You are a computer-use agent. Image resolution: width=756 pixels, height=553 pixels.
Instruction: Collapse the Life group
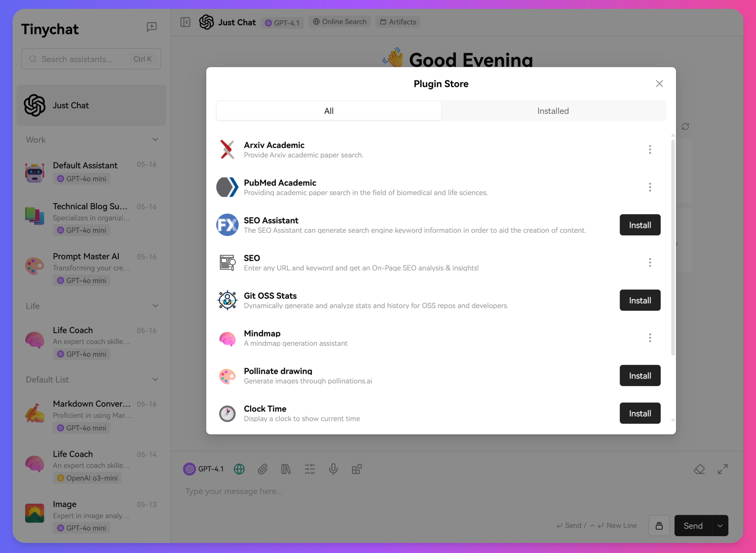pyautogui.click(x=155, y=306)
